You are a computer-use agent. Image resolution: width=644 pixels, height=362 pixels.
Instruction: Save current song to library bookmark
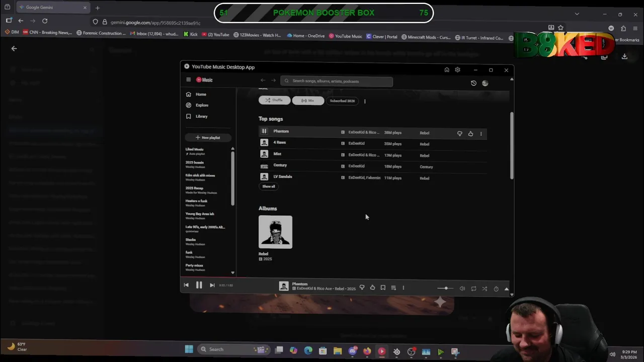(383, 288)
